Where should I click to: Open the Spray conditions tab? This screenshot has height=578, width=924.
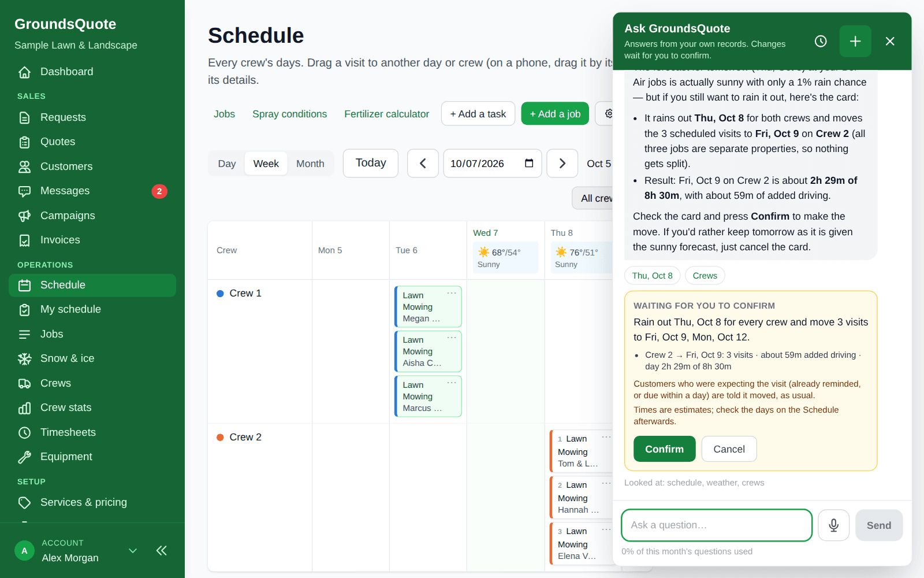[289, 114]
